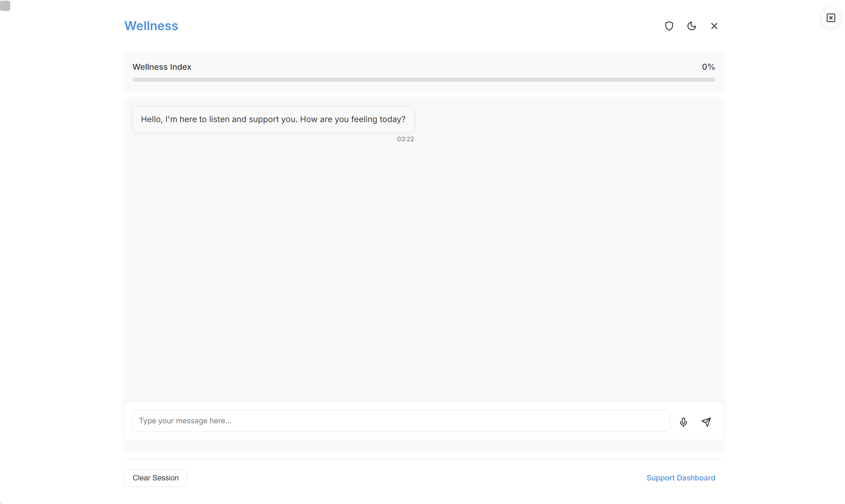Click the boxed X icon top-right
Screen dimensions: 845x504
pos(831,18)
